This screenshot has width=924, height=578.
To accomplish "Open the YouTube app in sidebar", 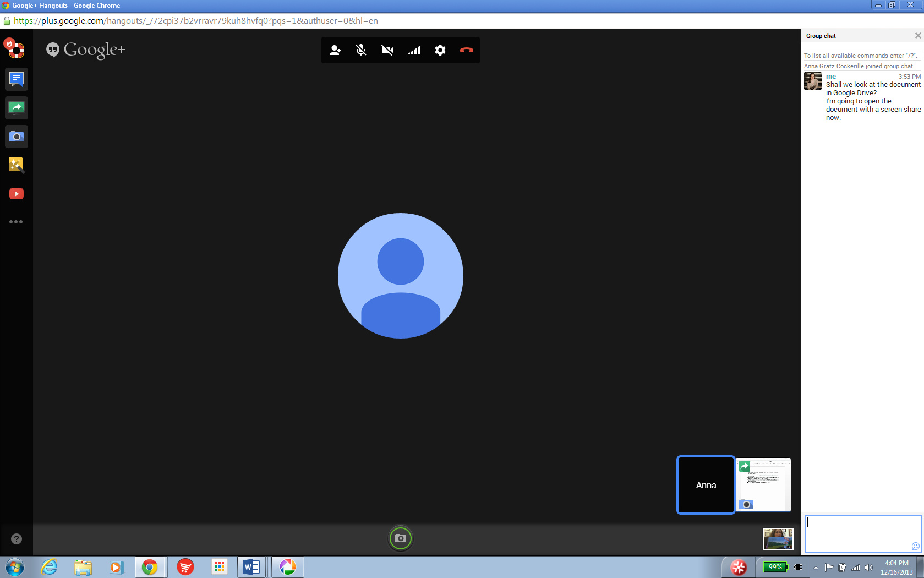I will pyautogui.click(x=17, y=194).
